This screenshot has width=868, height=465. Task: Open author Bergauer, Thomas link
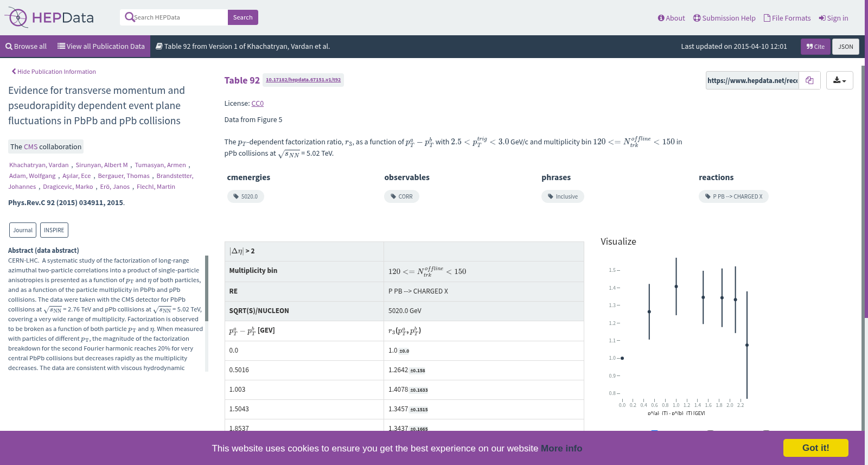click(124, 176)
